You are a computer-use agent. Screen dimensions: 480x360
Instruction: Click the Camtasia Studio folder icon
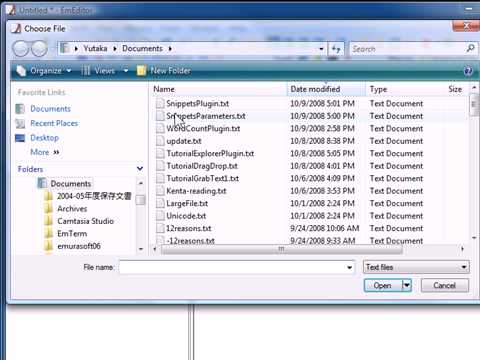pos(48,221)
